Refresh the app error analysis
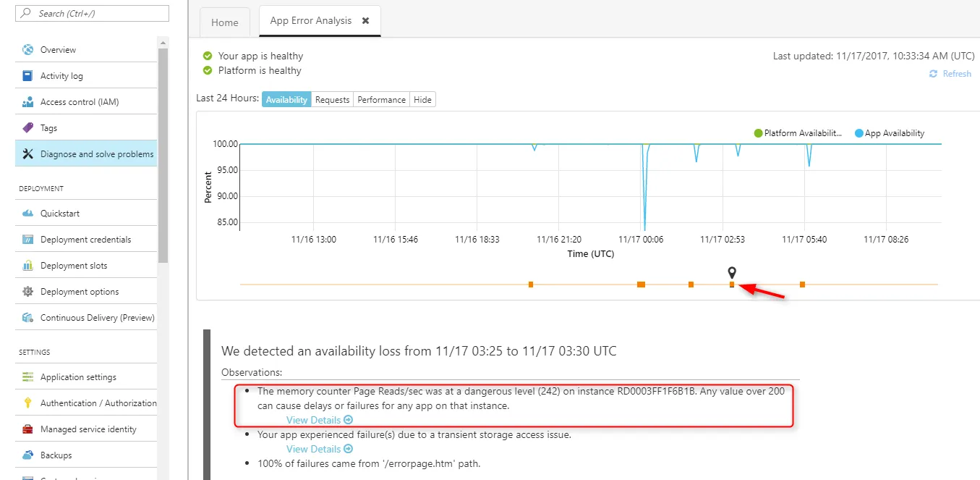The image size is (980, 480). (x=950, y=74)
